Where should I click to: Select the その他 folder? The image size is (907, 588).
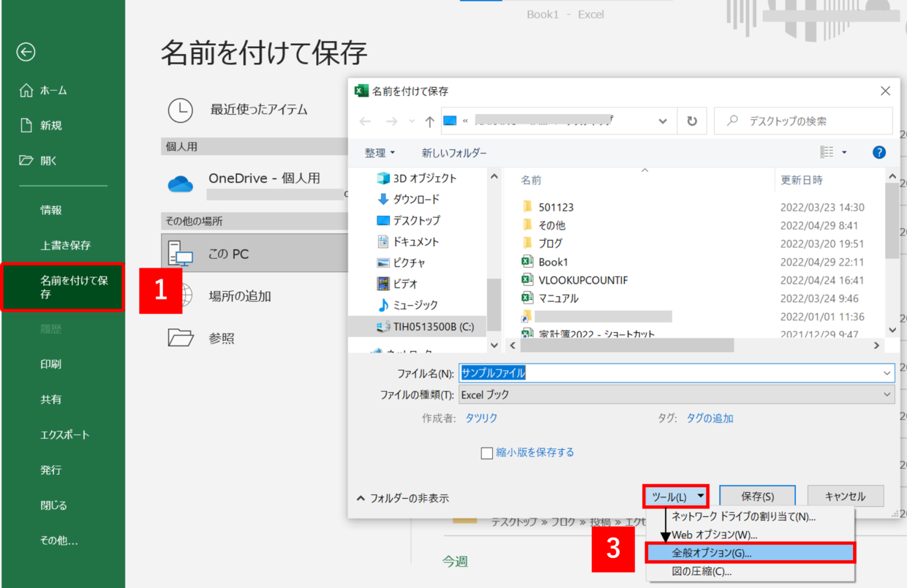coord(543,225)
